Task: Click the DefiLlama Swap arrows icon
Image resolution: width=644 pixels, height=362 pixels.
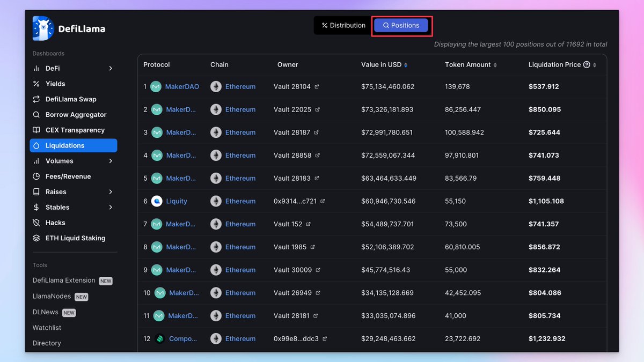Action: click(x=36, y=99)
